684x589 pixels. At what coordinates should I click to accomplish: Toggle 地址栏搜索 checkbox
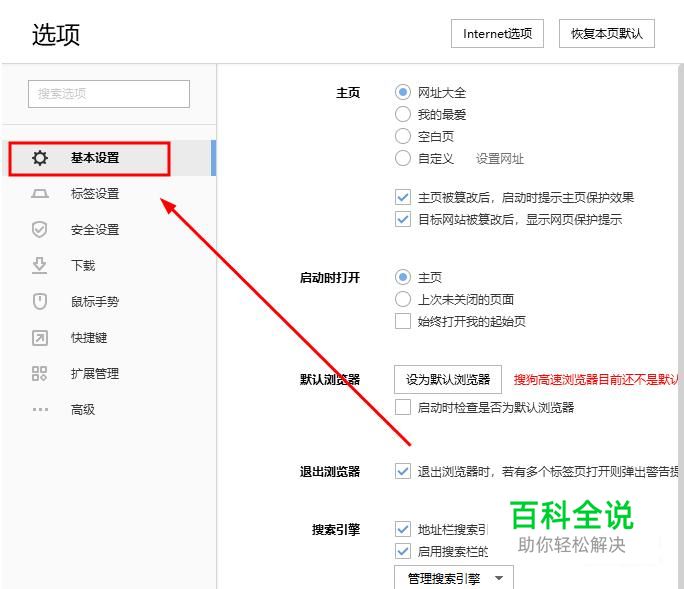coord(403,529)
